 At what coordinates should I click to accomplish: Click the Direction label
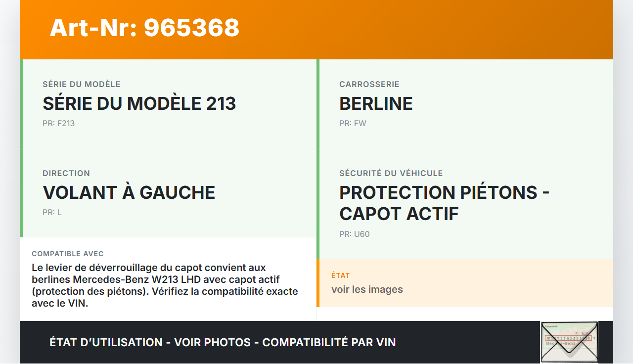(x=66, y=173)
